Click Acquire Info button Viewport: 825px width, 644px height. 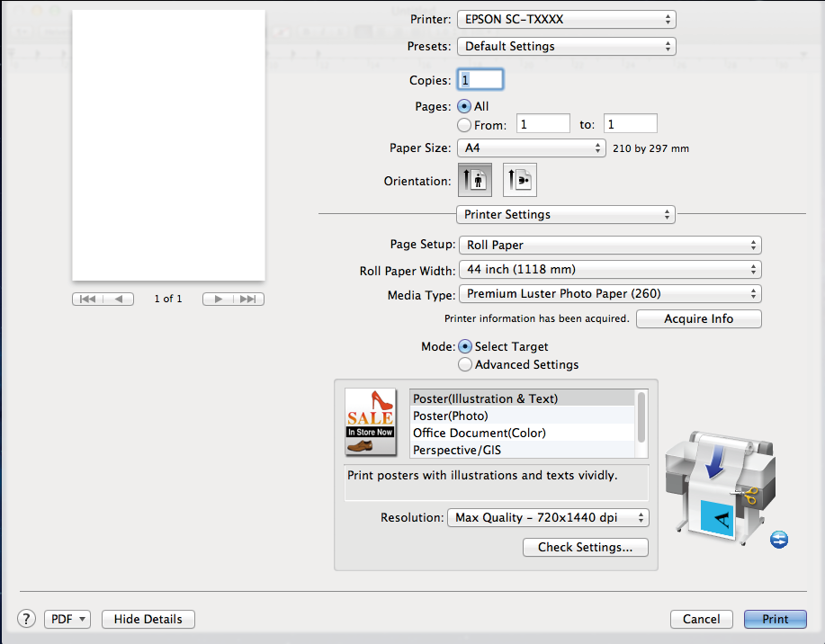tap(699, 318)
